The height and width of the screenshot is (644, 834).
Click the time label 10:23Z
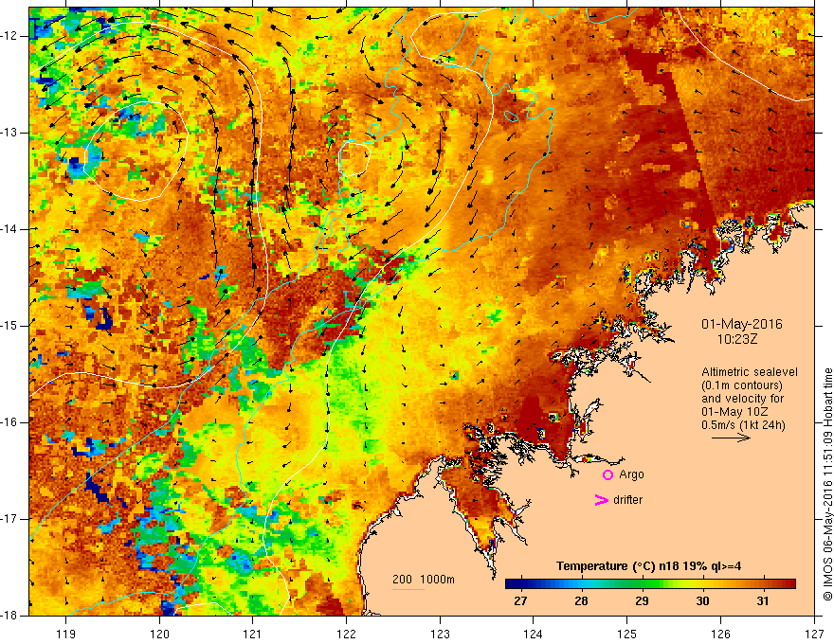pyautogui.click(x=736, y=339)
